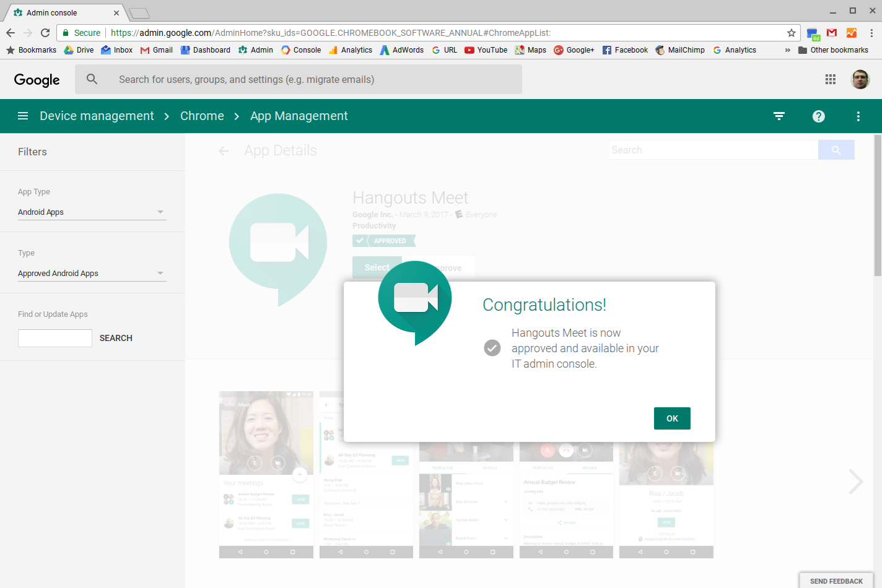Click the Google logo
This screenshot has width=882, height=588.
click(37, 80)
